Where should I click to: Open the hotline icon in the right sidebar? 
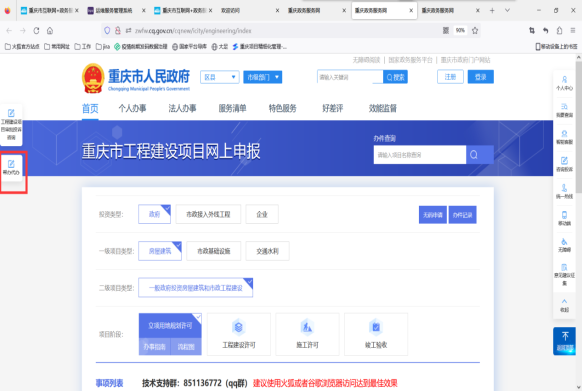click(x=564, y=191)
